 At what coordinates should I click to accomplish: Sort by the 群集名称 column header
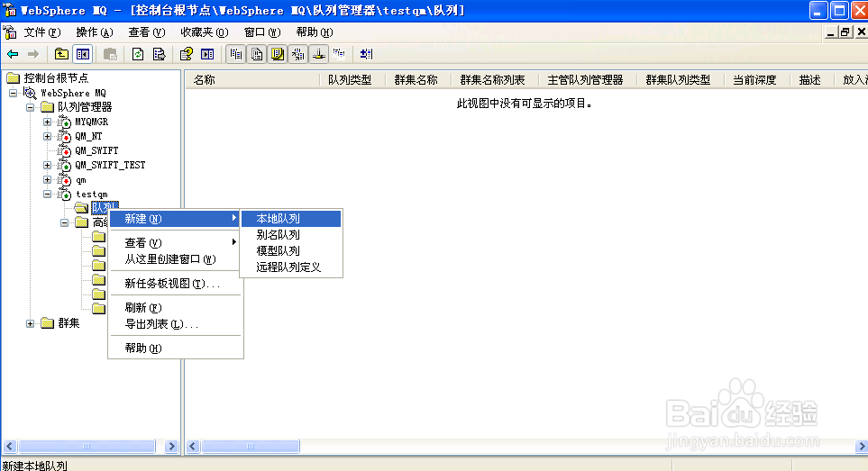[x=418, y=80]
